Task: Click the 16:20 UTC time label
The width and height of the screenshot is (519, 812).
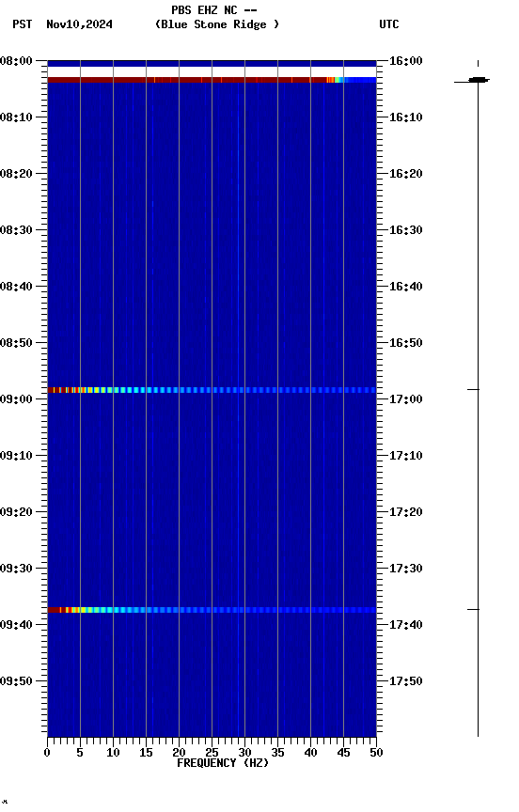Action: (406, 174)
